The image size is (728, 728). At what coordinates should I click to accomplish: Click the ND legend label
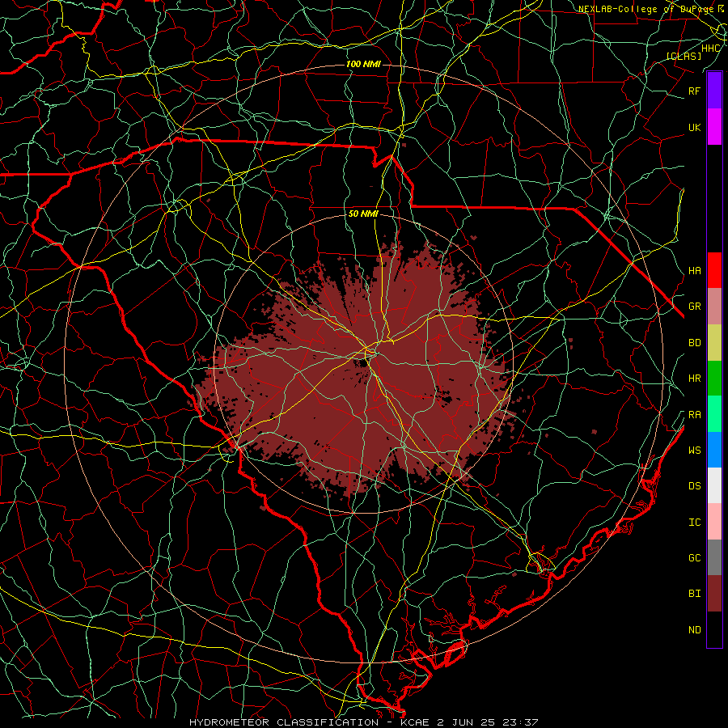694,630
